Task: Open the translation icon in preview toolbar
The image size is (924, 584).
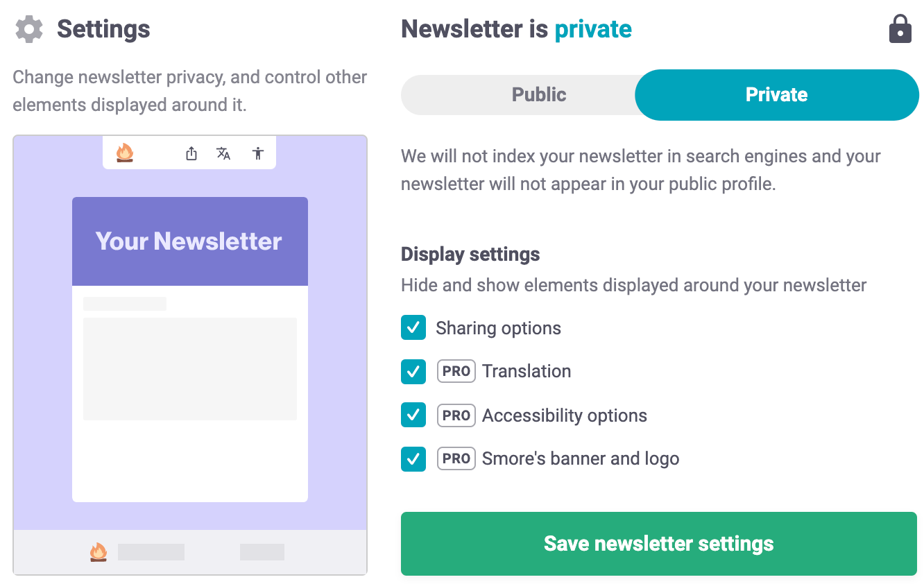Action: point(224,153)
